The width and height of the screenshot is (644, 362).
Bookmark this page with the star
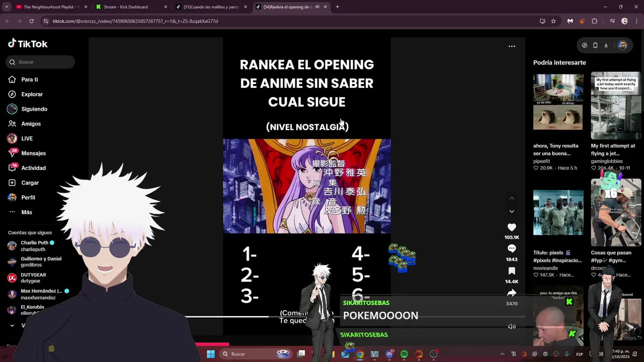(x=553, y=21)
